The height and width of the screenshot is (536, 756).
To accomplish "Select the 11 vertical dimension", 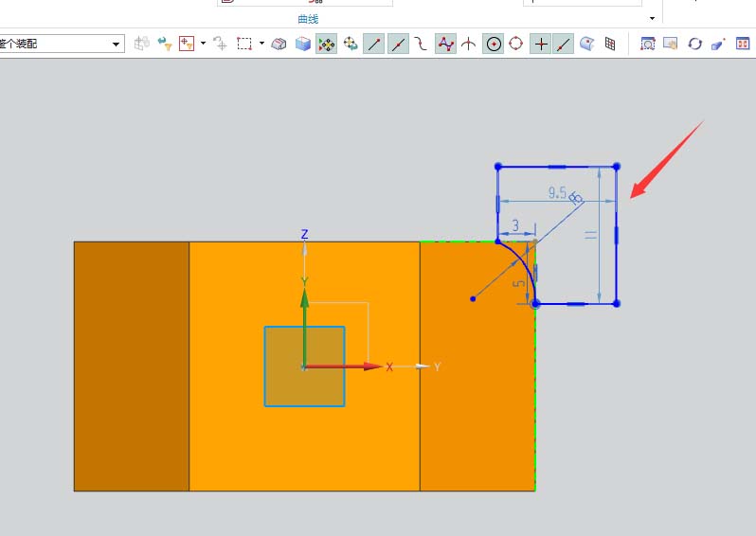I will 590,235.
